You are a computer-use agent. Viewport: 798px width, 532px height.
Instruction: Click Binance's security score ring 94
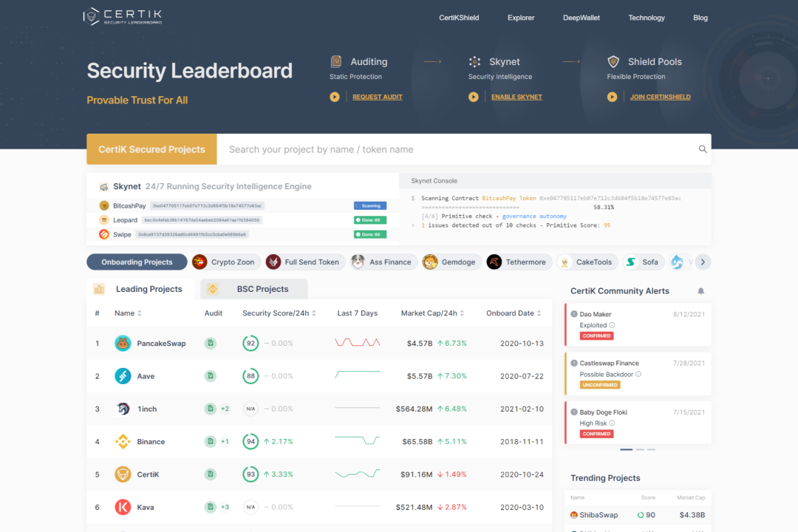(250, 441)
